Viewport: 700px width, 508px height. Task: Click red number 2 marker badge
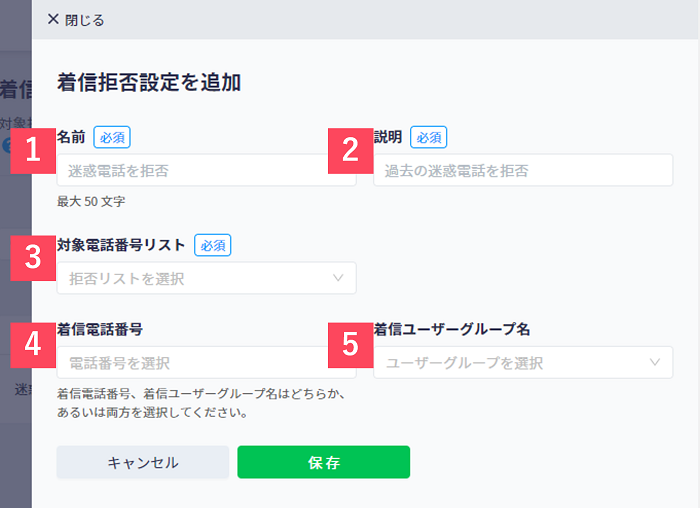coord(350,151)
